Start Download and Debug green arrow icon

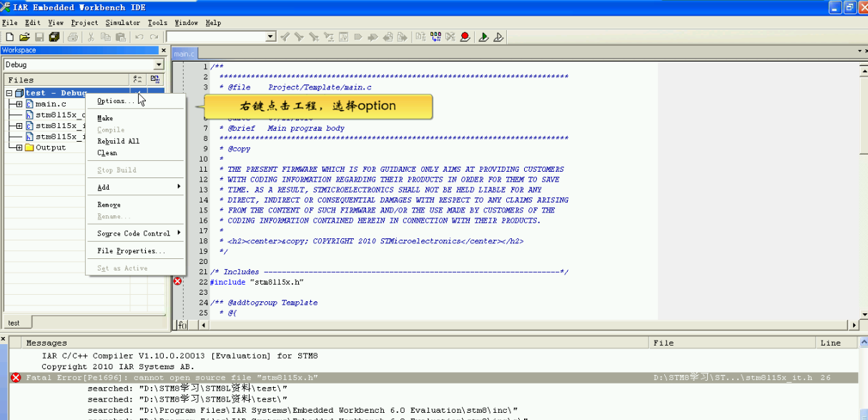[484, 36]
